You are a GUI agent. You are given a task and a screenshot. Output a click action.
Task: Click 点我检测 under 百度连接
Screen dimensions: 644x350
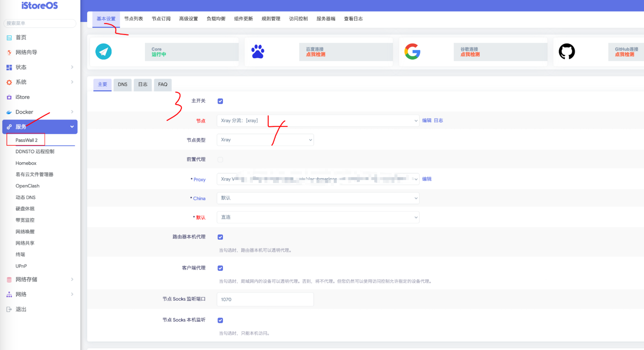[315, 54]
